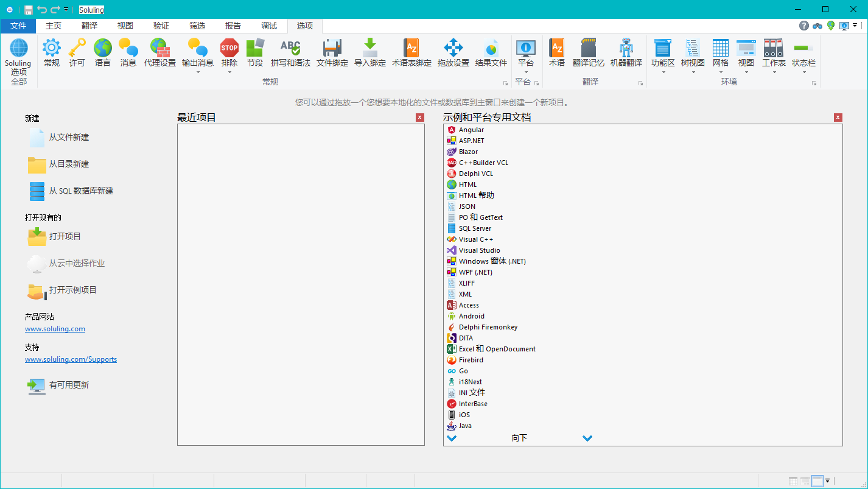
Task: Click 向下 to show more samples
Action: click(x=519, y=438)
